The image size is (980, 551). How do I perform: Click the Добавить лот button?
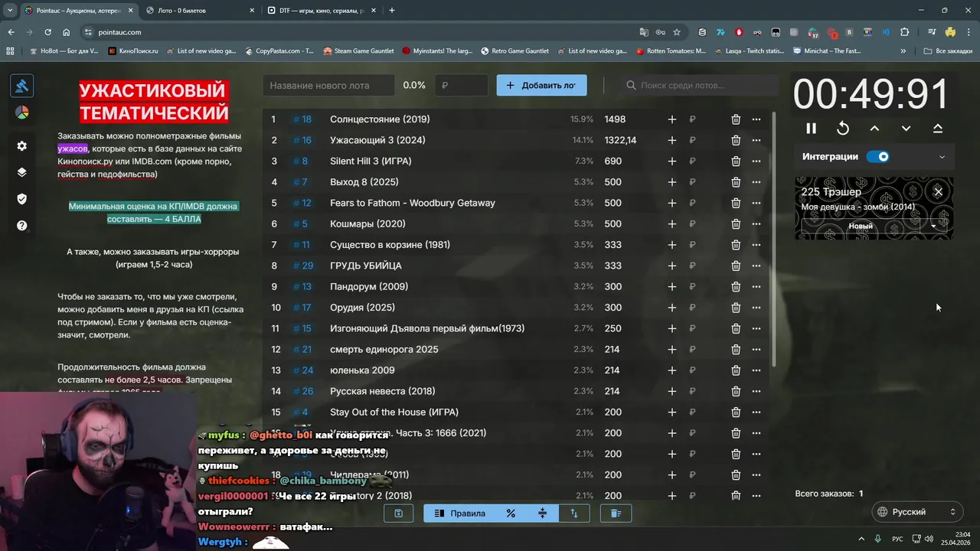pos(542,86)
